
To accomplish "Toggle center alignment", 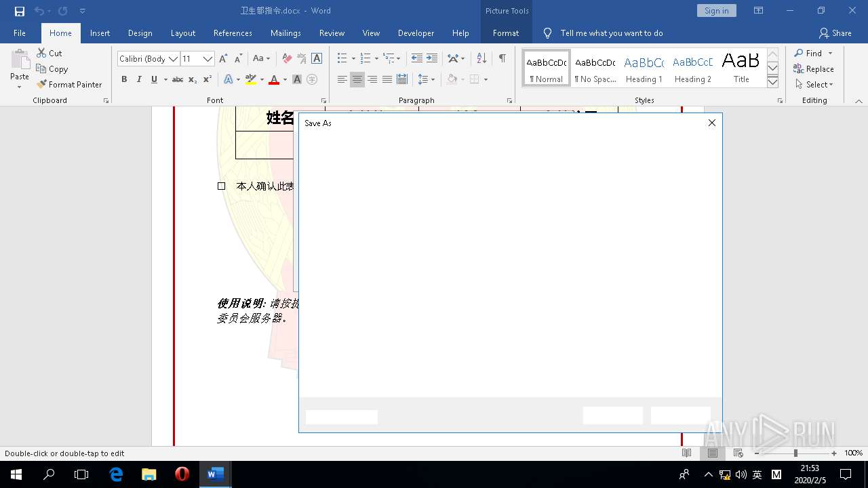I will [x=357, y=79].
